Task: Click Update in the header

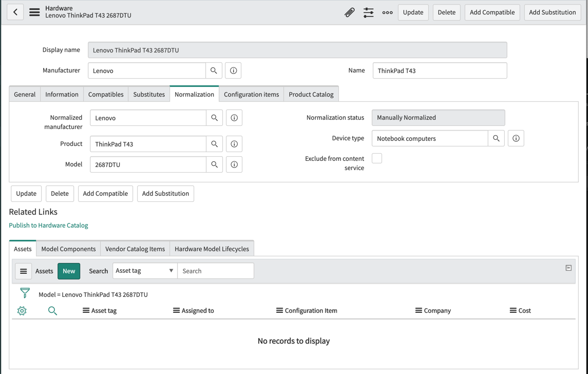Action: [x=413, y=12]
